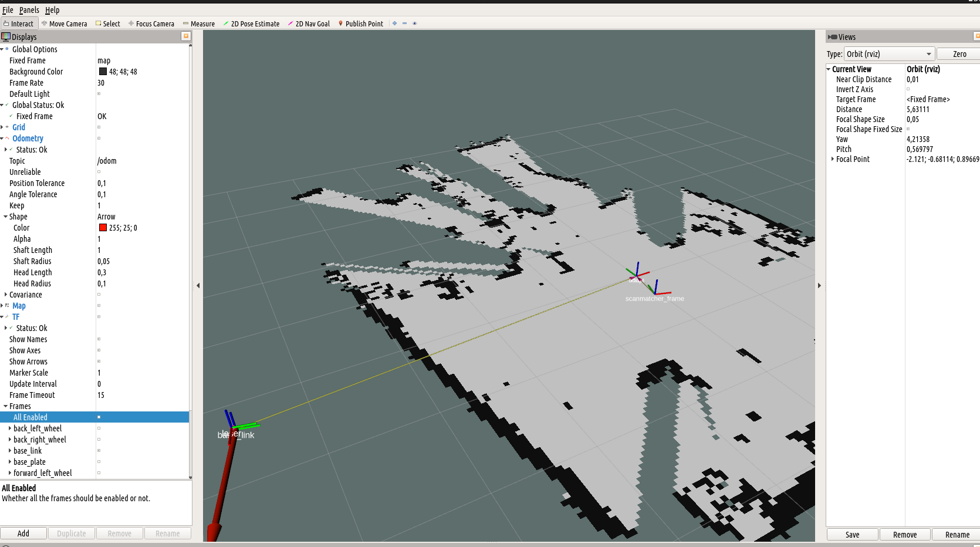Expand the Focal Point property

[x=833, y=159]
